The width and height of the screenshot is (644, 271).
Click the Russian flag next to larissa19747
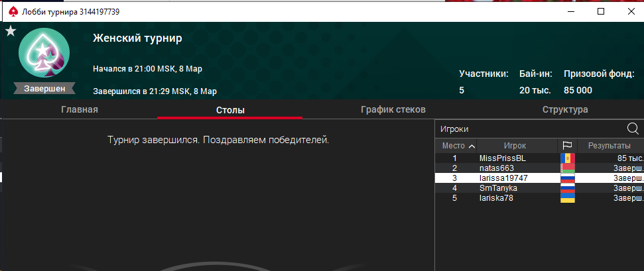click(568, 178)
